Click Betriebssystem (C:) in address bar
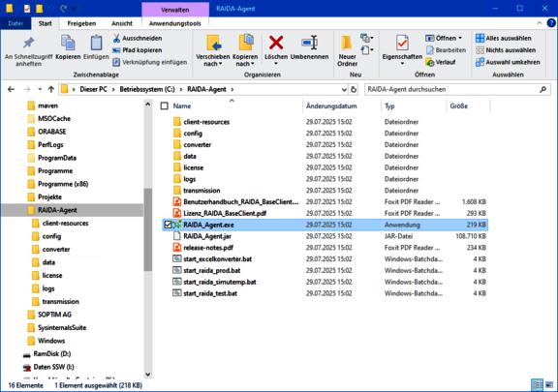 pyautogui.click(x=147, y=89)
